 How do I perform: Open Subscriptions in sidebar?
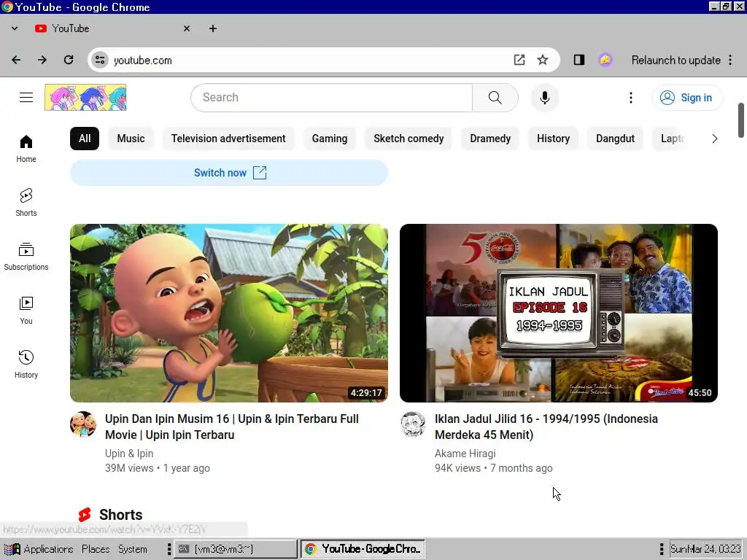coord(26,256)
